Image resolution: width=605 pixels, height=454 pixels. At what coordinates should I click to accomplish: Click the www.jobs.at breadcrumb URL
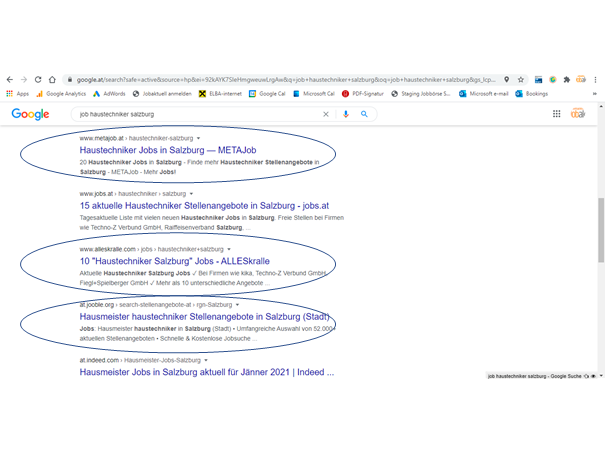coord(133,194)
